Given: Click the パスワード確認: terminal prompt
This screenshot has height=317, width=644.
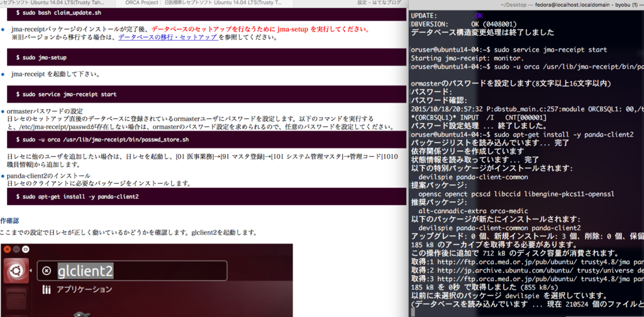Looking at the screenshot, I should (x=439, y=101).
